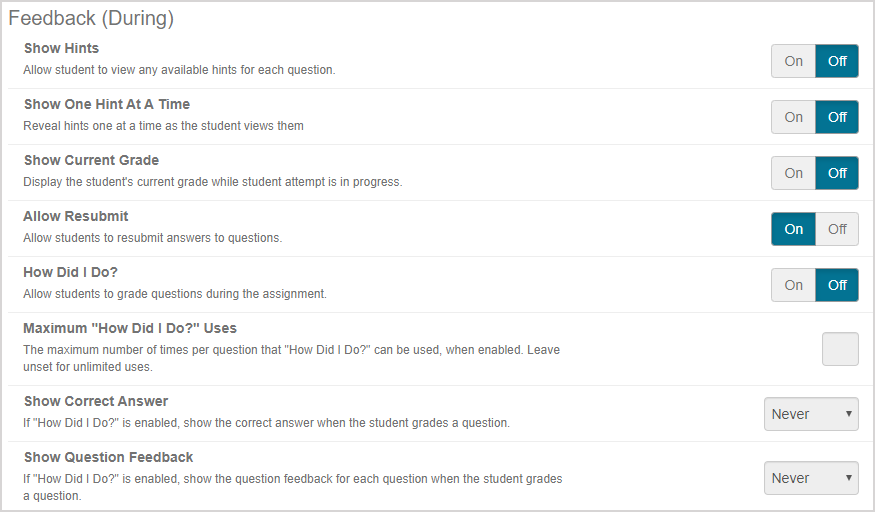Click the Show Hints setting label
This screenshot has height=512, width=875.
coord(61,48)
